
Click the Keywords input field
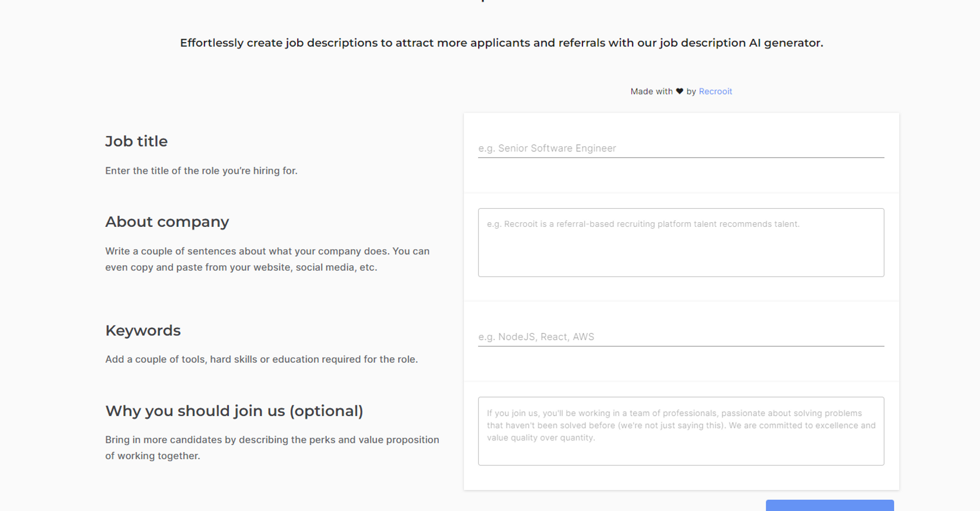click(681, 337)
